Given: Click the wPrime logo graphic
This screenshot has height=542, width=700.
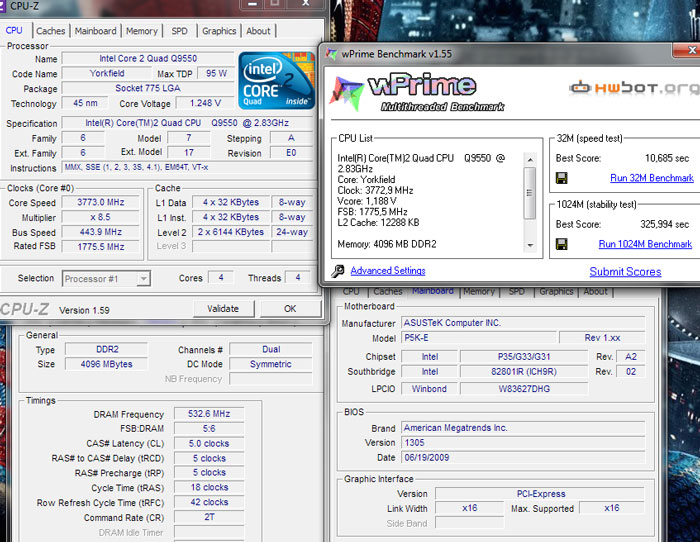Looking at the screenshot, I should point(417,93).
